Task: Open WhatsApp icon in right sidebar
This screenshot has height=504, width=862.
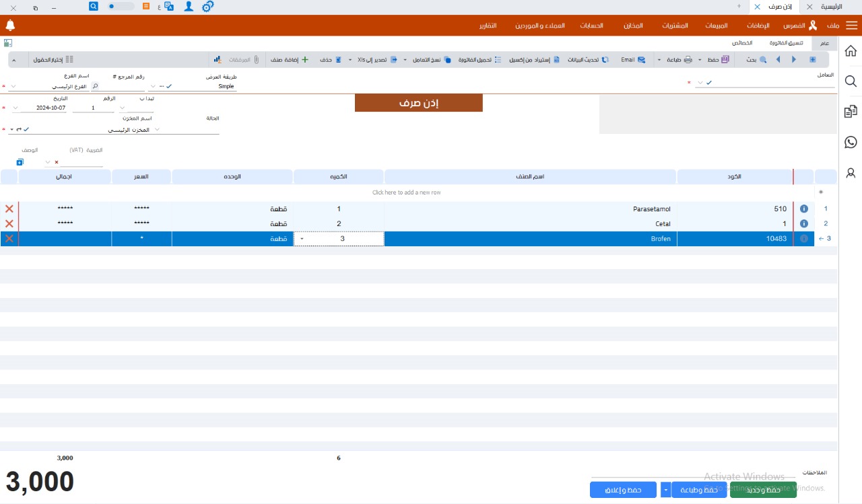Action: [x=851, y=142]
